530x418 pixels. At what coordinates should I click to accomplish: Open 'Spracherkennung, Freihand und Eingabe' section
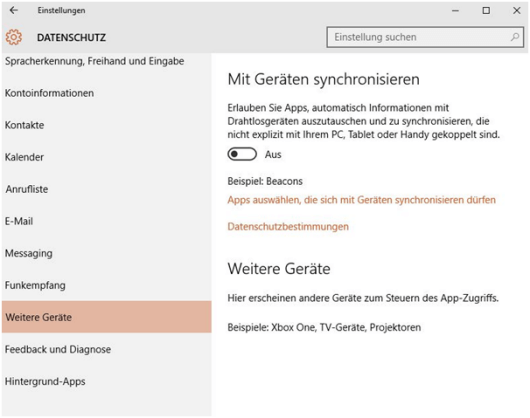coord(95,61)
